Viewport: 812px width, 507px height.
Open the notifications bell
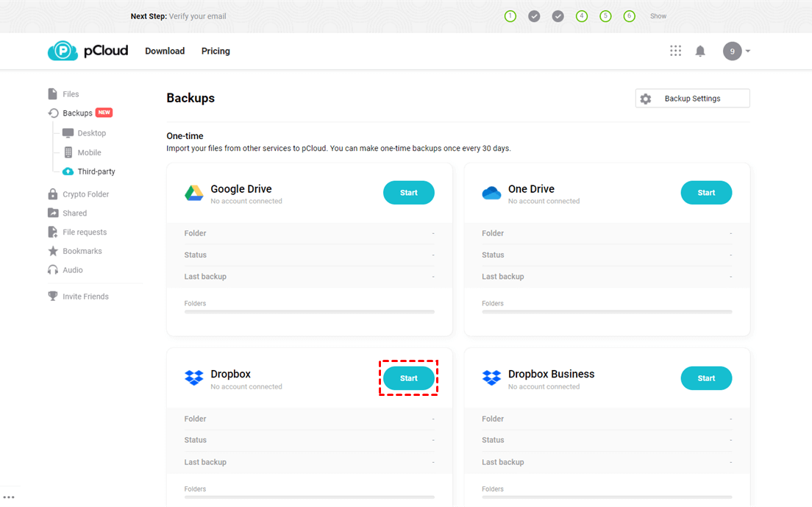point(700,51)
